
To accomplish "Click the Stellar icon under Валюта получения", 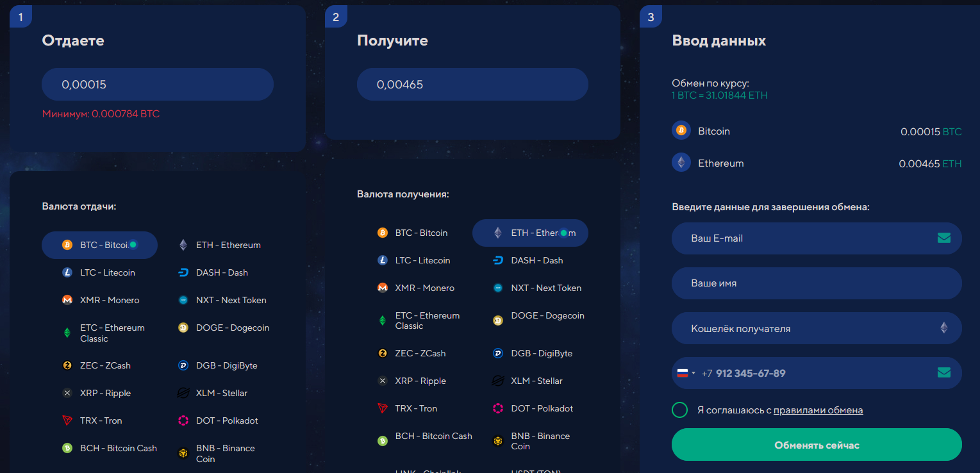I will tap(498, 381).
